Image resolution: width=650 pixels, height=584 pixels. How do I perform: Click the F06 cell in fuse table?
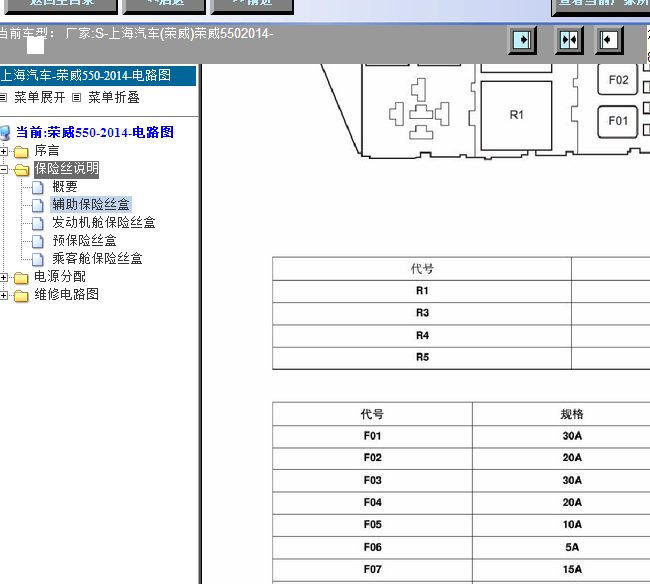pos(372,548)
